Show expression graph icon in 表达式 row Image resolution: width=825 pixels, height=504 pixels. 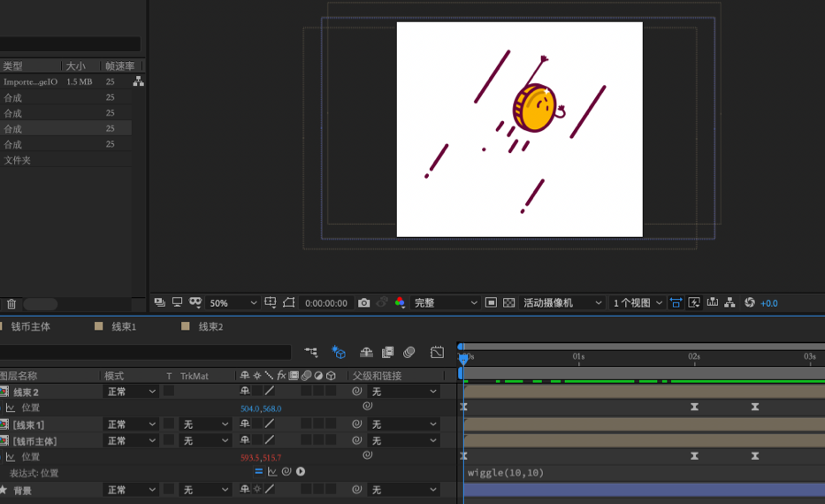pyautogui.click(x=272, y=471)
